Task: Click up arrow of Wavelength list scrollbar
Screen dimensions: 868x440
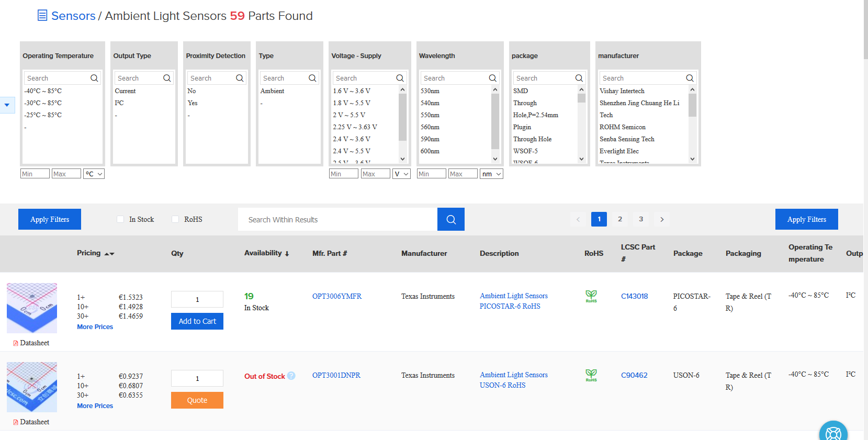Action: coord(495,90)
